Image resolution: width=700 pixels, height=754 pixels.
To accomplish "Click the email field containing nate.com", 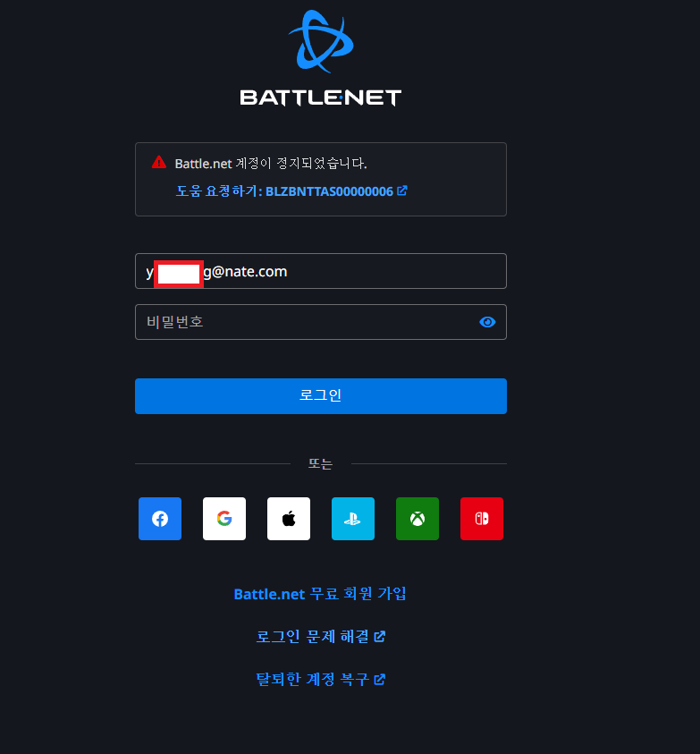I will 321,271.
